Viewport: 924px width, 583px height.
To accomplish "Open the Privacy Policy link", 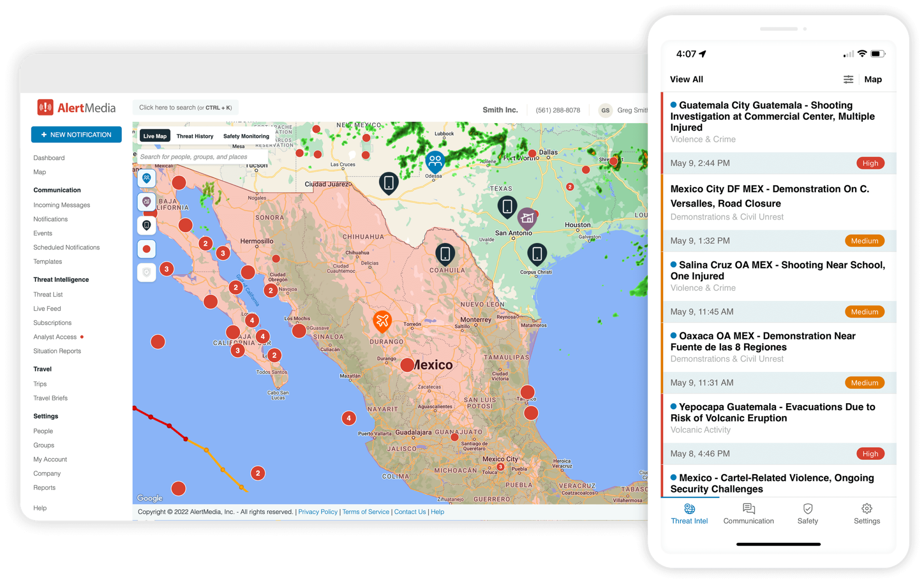I will (x=318, y=512).
